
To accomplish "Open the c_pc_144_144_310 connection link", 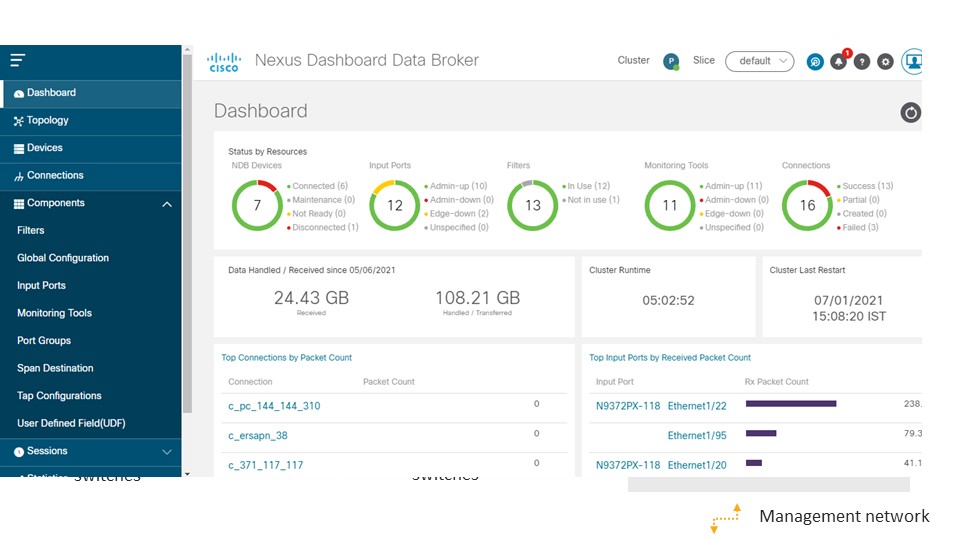I will (x=274, y=406).
